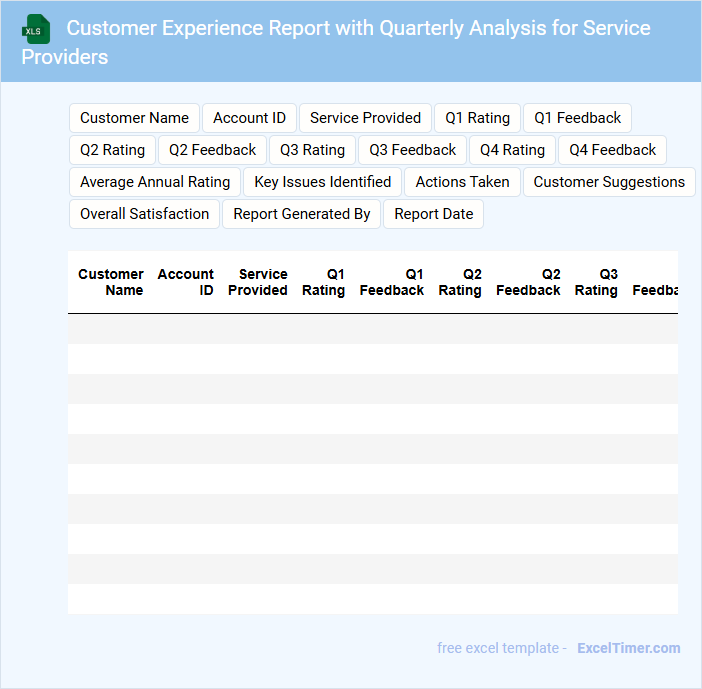Select the Q2 Feedback tag
The image size is (702, 689).
[212, 150]
